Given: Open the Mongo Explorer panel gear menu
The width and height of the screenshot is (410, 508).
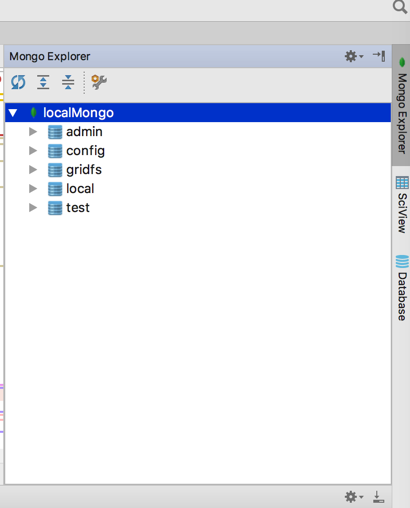Looking at the screenshot, I should [x=354, y=56].
